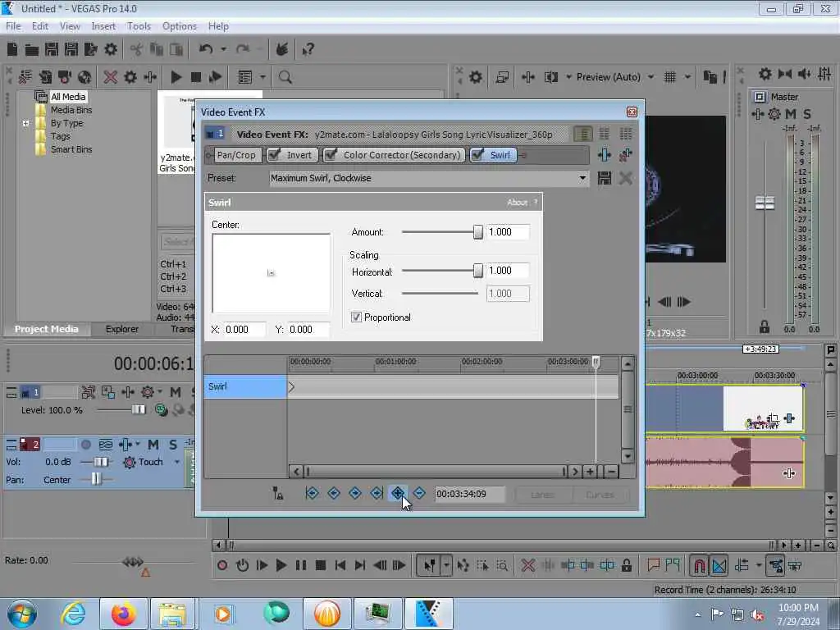This screenshot has width=840, height=630.
Task: Mute video track 1
Action: (176, 392)
